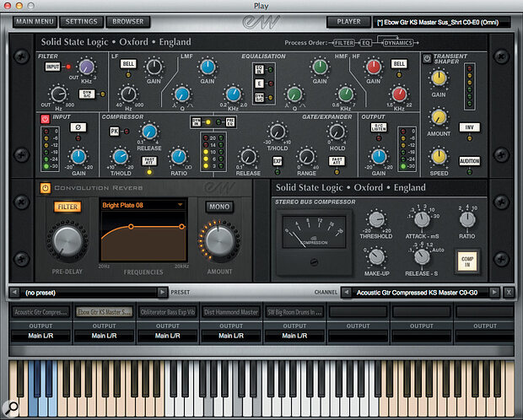Click the magnifier icon near the keyboard
The width and height of the screenshot is (523, 420).
pyautogui.click(x=13, y=407)
